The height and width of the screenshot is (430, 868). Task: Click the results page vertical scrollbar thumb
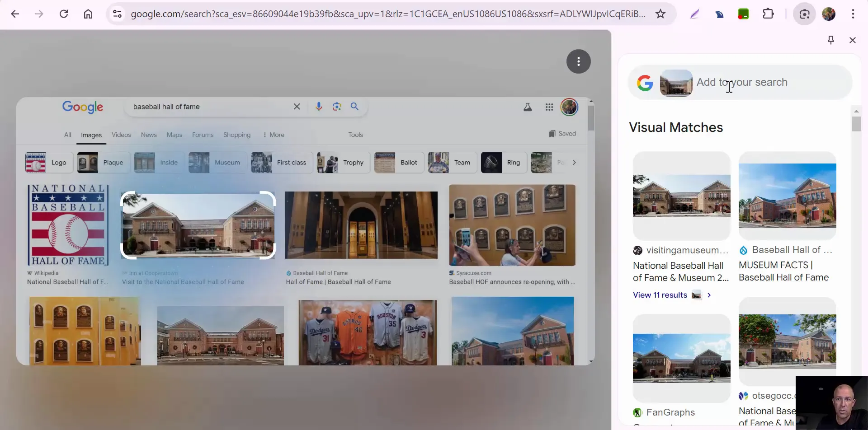(x=591, y=117)
